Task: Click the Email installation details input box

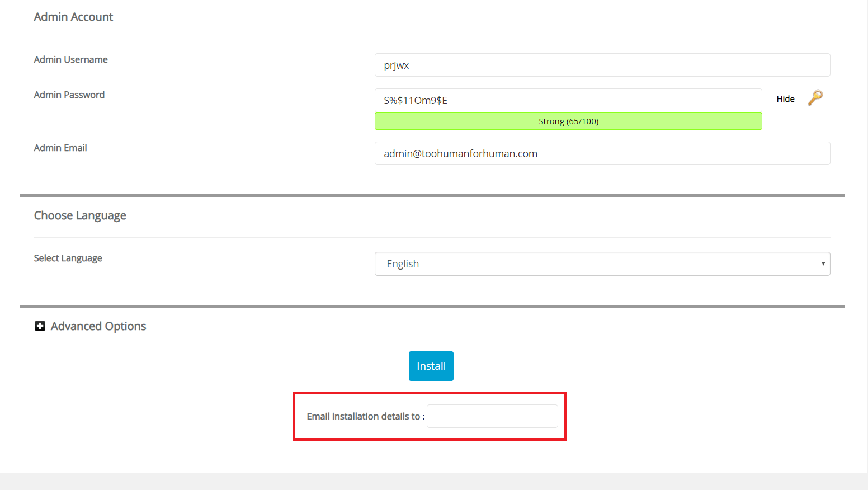Action: (492, 417)
